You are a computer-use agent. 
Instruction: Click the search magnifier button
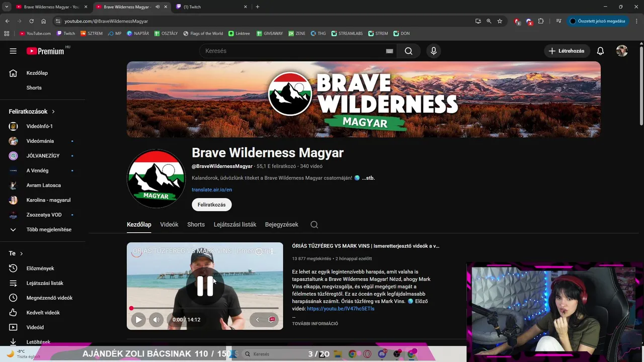tap(409, 51)
